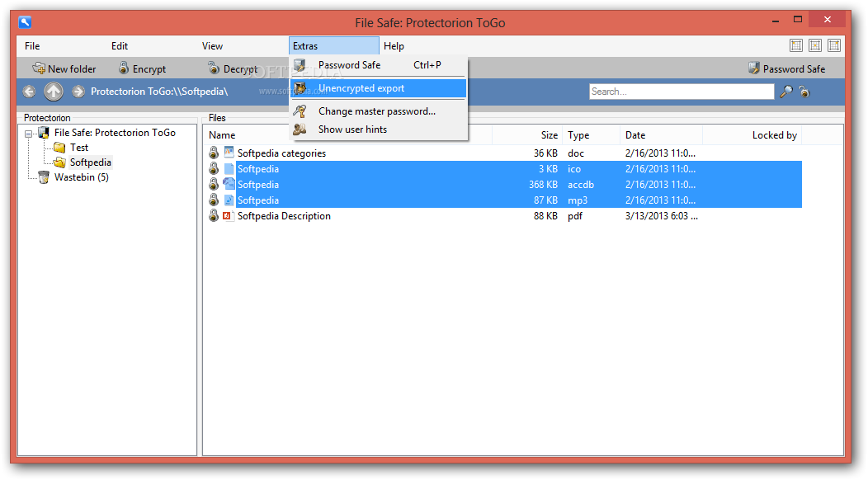Click lock icon of Softpedia ico row

coord(214,168)
